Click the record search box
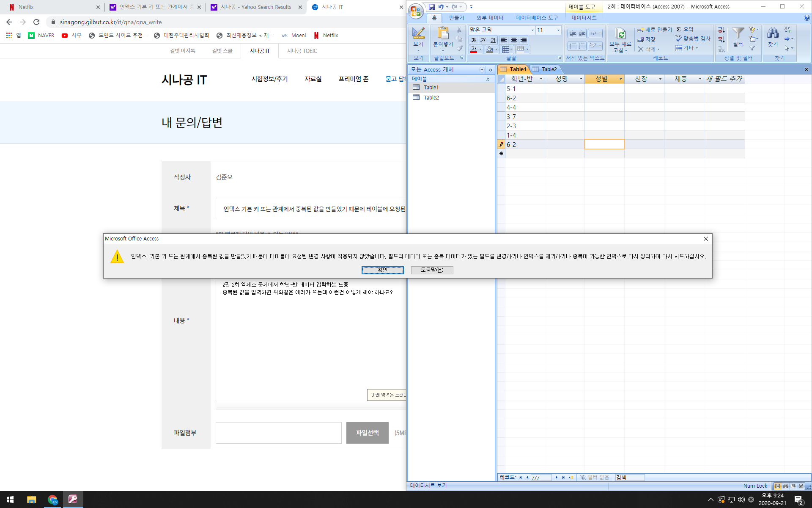Image resolution: width=812 pixels, height=508 pixels. coord(629,477)
